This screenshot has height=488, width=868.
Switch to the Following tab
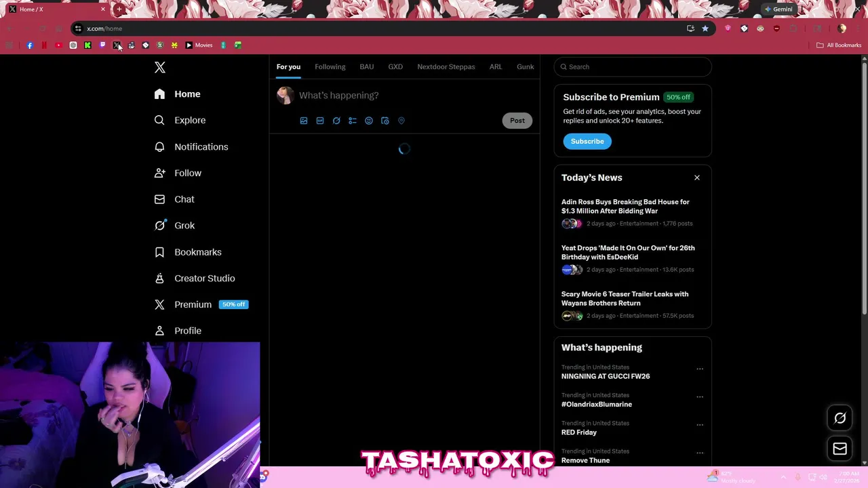point(330,66)
